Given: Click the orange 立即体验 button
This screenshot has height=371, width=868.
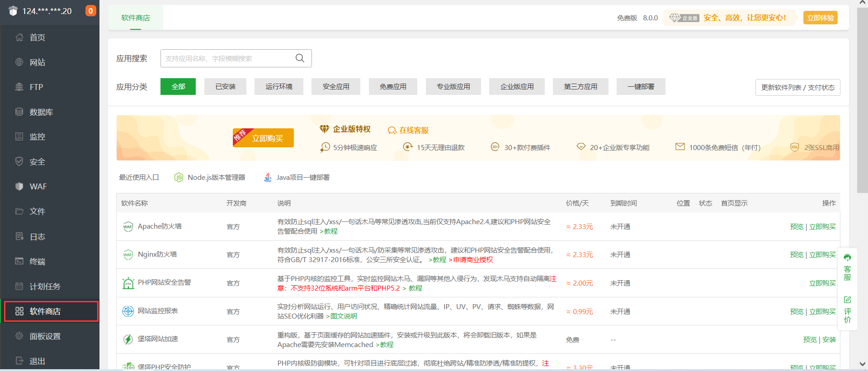Looking at the screenshot, I should pos(821,18).
